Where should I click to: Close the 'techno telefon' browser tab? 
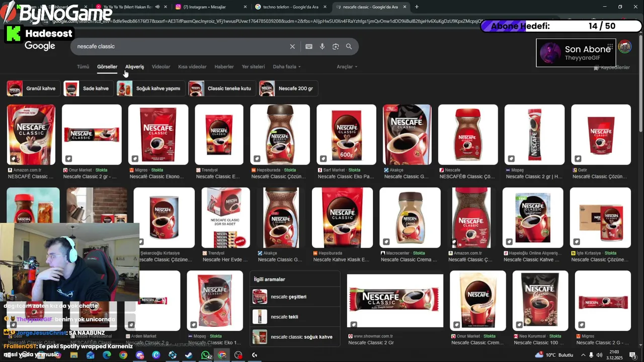point(325,7)
